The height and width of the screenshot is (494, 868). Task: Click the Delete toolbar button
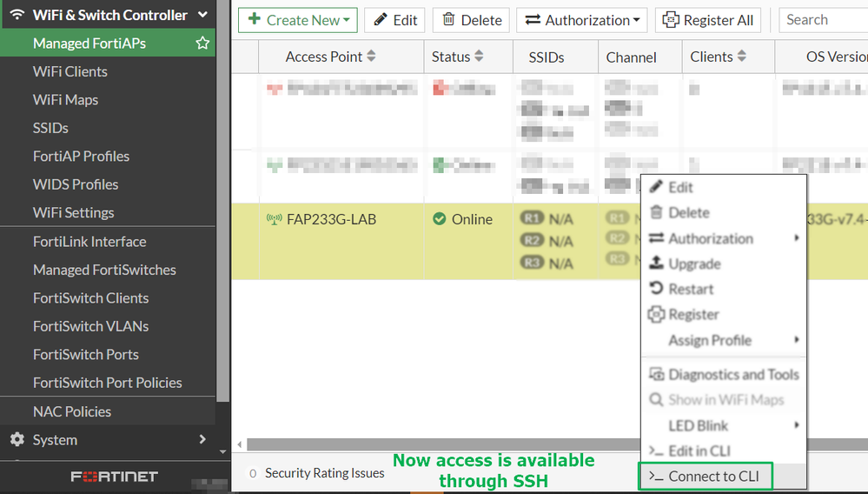pos(471,20)
